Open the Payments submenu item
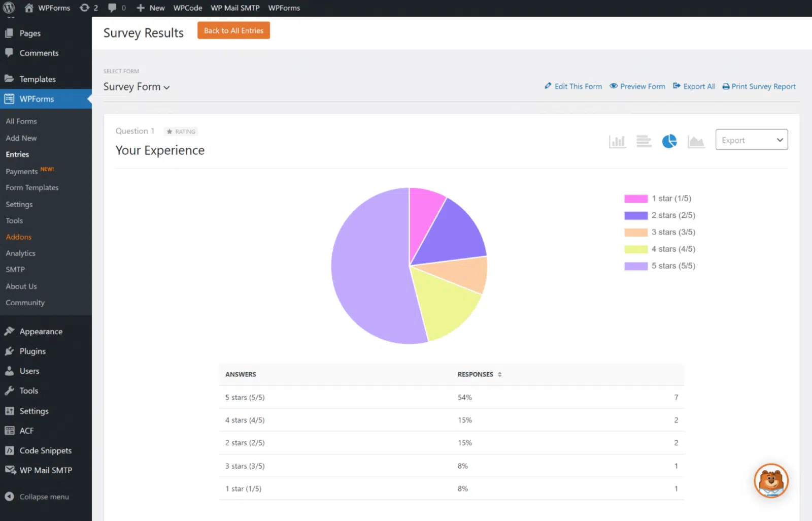Viewport: 812px width, 521px height. coord(22,172)
